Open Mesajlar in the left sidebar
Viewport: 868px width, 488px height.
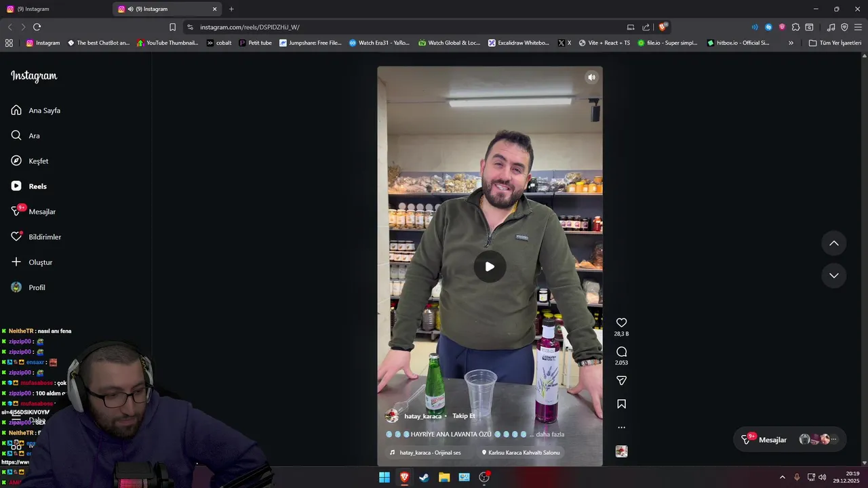click(33, 211)
